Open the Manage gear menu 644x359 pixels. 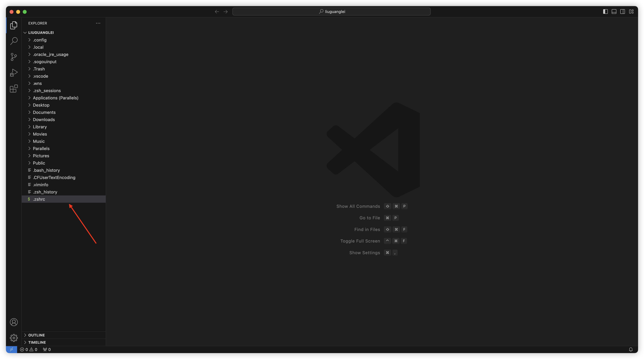pyautogui.click(x=14, y=338)
